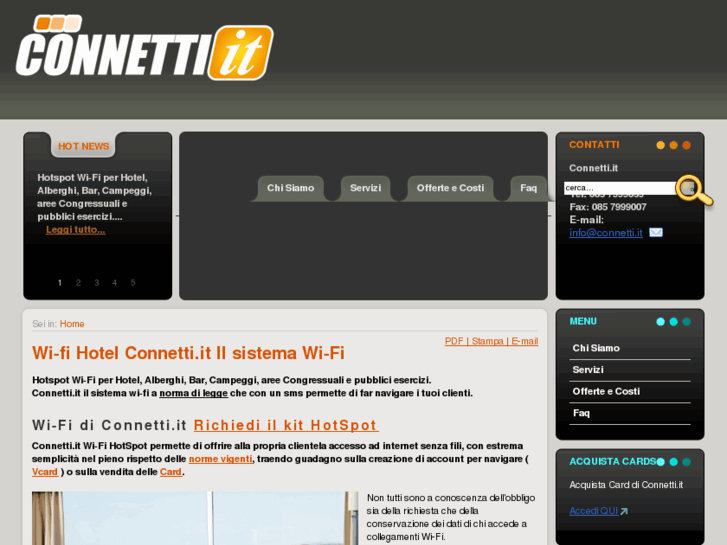The height and width of the screenshot is (545, 727).
Task: Select Chi Siamo in the MENU panel
Action: [x=630, y=348]
